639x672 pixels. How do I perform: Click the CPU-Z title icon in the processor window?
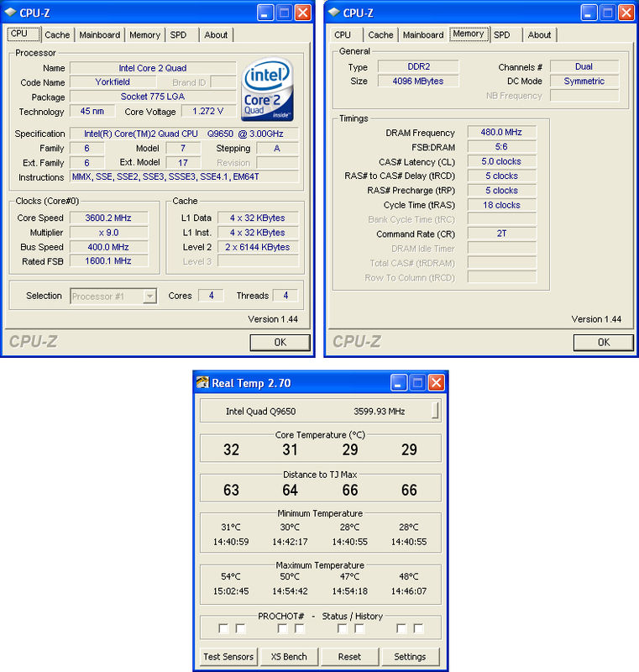tap(10, 13)
